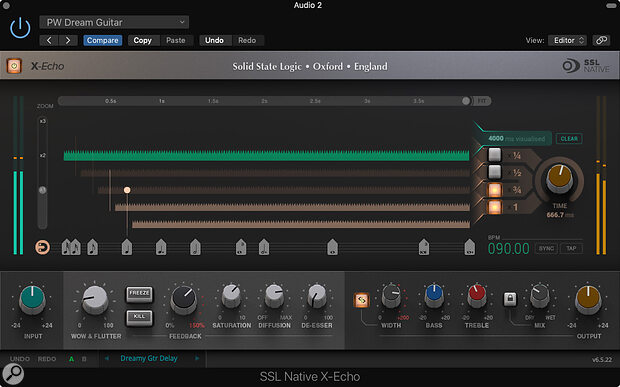Adjust the vertical ZOOM slider handle
The height and width of the screenshot is (387, 620).
pyautogui.click(x=42, y=190)
